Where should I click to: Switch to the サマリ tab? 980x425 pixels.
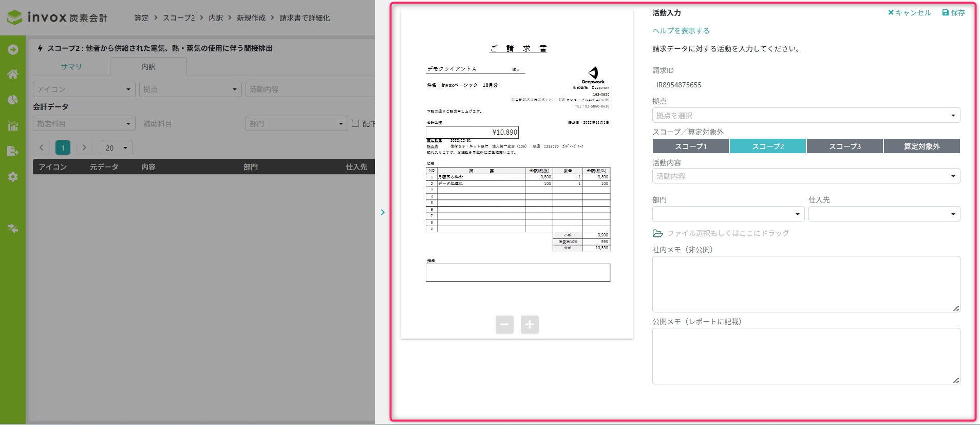click(x=71, y=67)
